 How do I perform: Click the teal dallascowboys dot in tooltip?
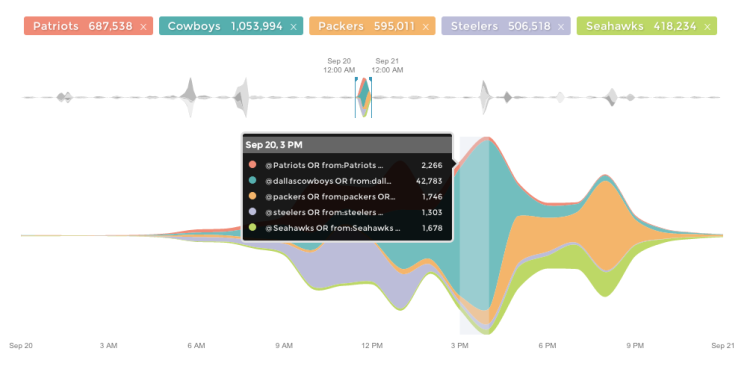pyautogui.click(x=253, y=180)
